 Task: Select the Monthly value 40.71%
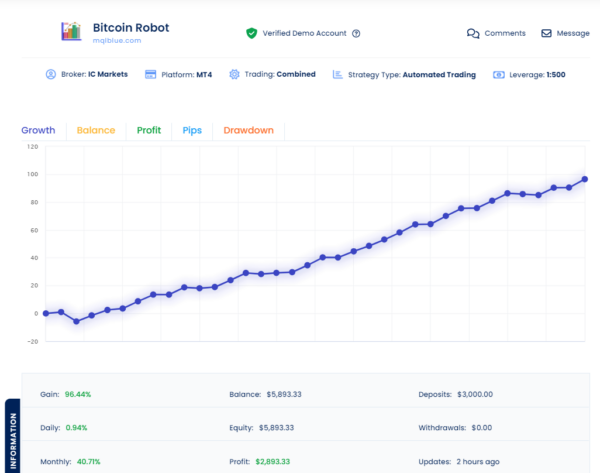point(88,462)
